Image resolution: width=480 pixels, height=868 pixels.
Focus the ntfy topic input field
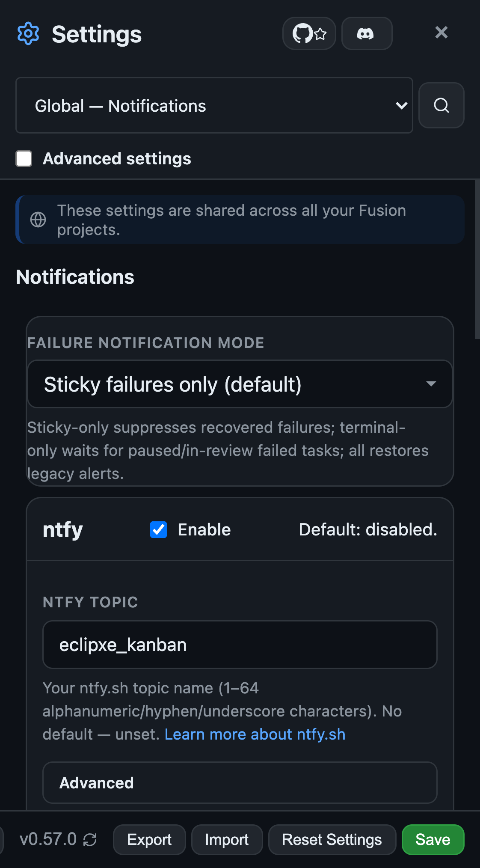click(x=240, y=645)
